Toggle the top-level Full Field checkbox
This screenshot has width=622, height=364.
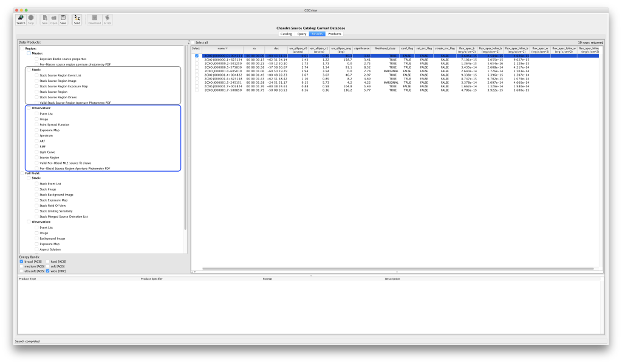22,173
